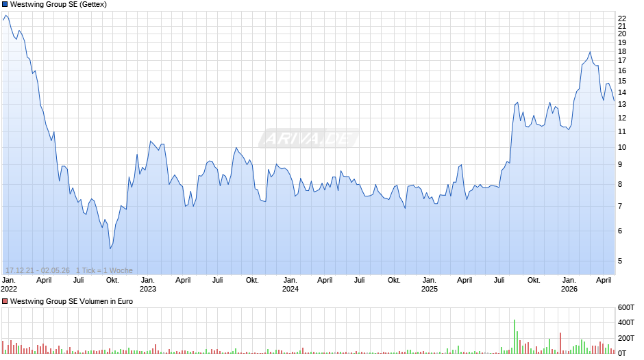This screenshot has height=360, width=644.
Task: Click the blue Westwing Group SE legend swatch
Action: [x=5, y=5]
